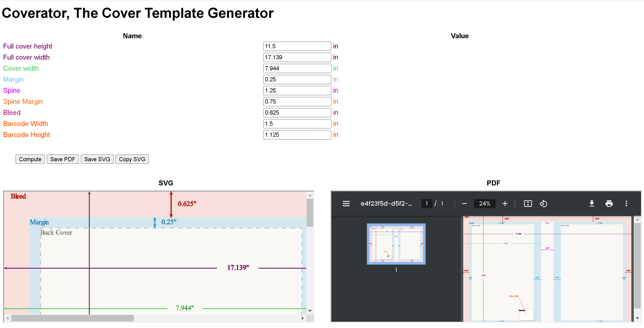
Task: Click the Full cover height input field
Action: pyautogui.click(x=297, y=46)
